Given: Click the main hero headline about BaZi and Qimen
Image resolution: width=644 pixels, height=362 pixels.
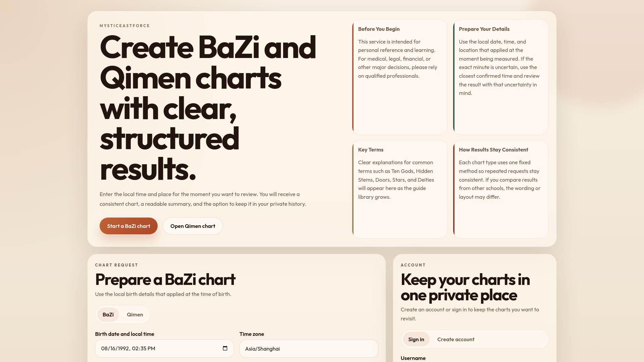Looking at the screenshot, I should click(208, 108).
